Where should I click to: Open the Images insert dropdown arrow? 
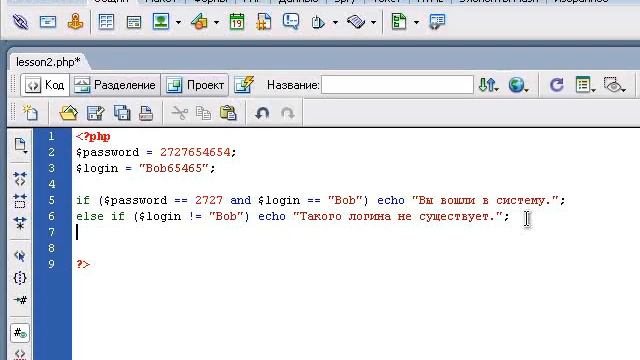coord(178,22)
